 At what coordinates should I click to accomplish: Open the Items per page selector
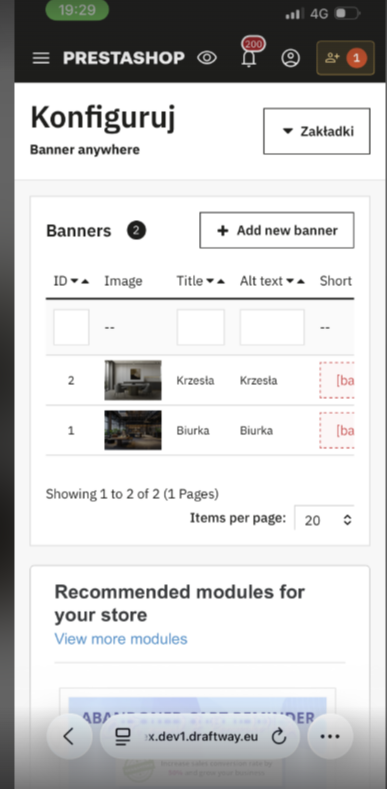[x=325, y=520]
